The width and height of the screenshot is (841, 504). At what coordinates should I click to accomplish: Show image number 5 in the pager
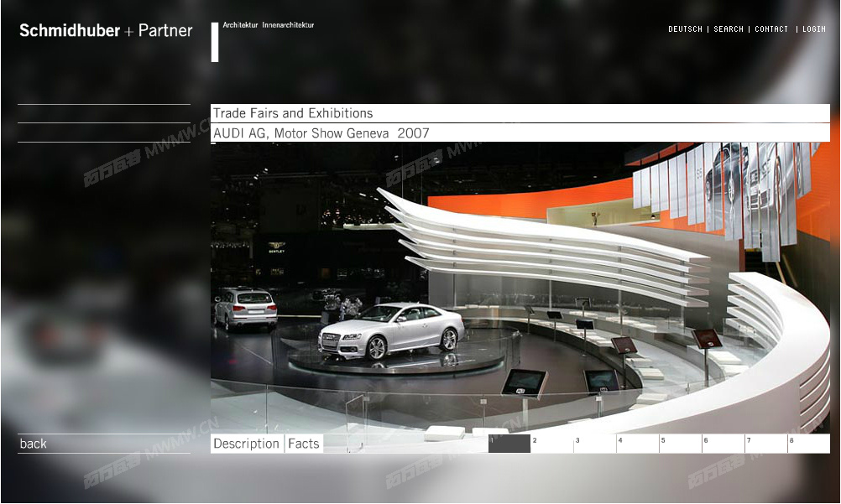tap(681, 444)
